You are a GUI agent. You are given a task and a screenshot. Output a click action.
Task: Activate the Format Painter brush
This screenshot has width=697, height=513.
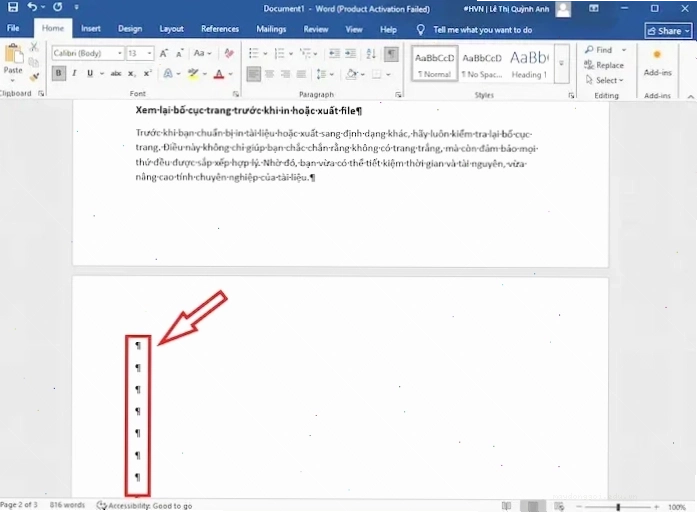tap(34, 78)
